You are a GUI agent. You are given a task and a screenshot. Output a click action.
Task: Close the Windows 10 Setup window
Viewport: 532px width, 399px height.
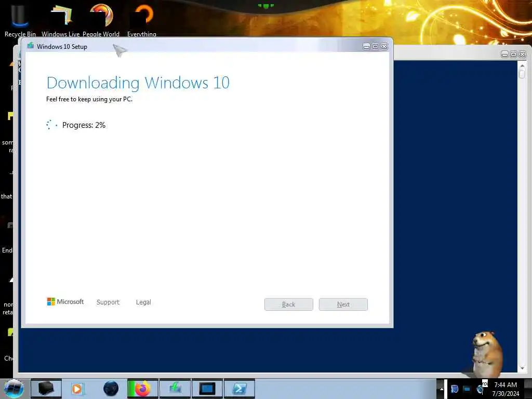384,46
